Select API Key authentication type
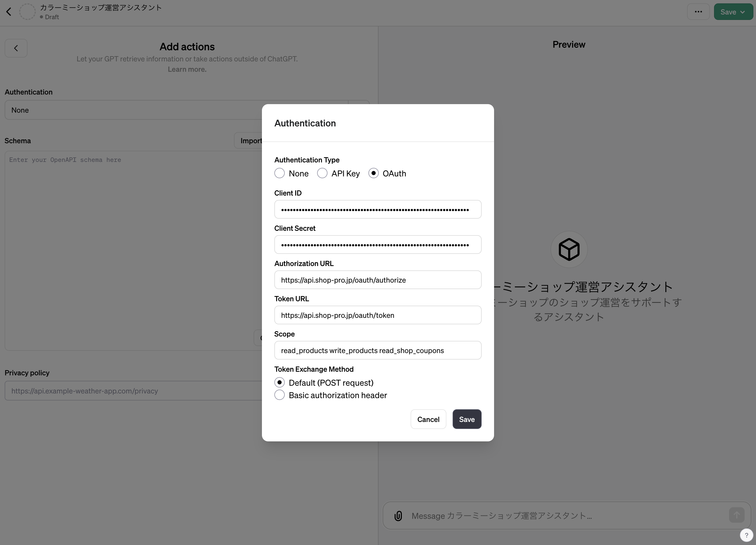756x545 pixels. tap(322, 173)
